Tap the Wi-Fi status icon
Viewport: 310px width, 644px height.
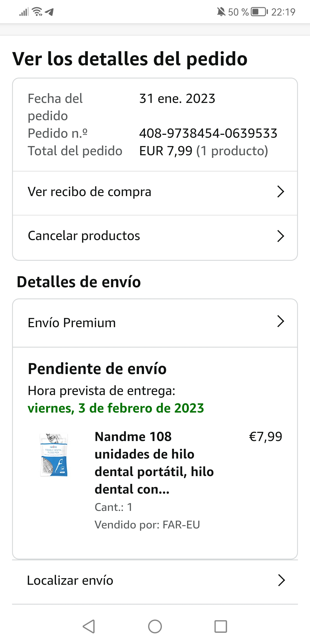click(x=37, y=12)
